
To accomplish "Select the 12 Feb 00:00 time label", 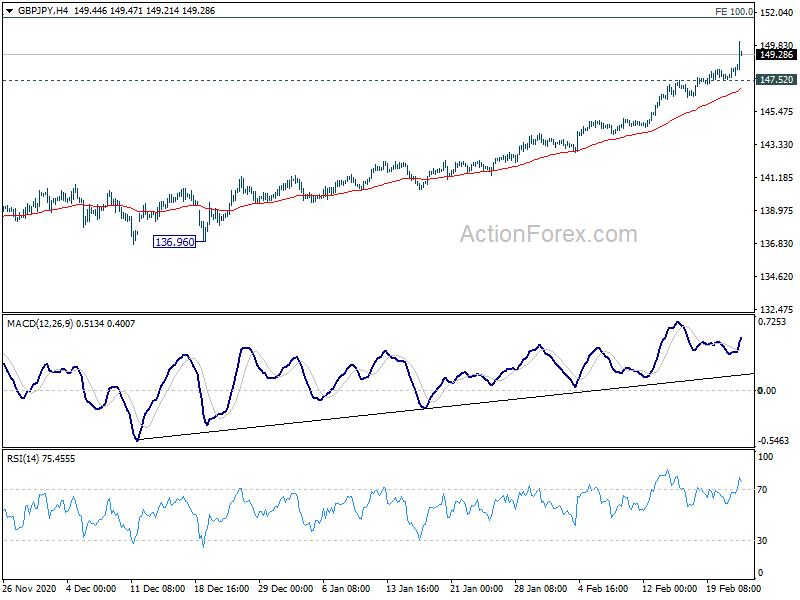I will (x=669, y=589).
